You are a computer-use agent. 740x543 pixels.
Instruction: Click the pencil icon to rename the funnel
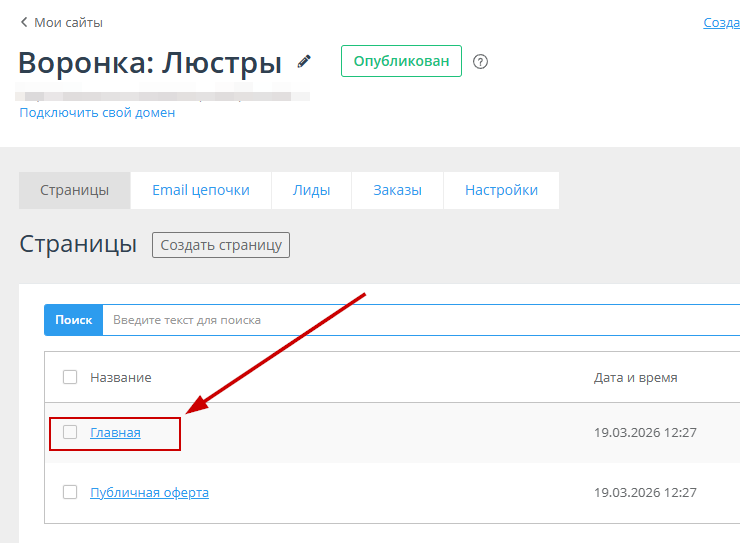[305, 61]
